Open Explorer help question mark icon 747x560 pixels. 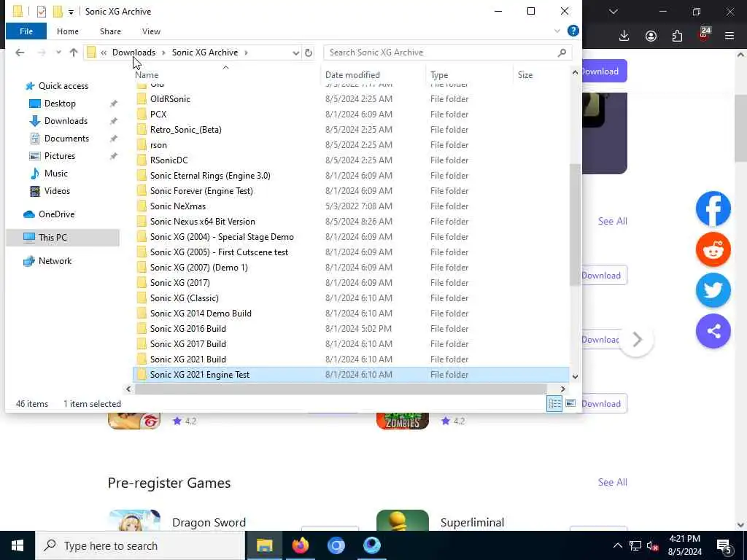point(573,31)
